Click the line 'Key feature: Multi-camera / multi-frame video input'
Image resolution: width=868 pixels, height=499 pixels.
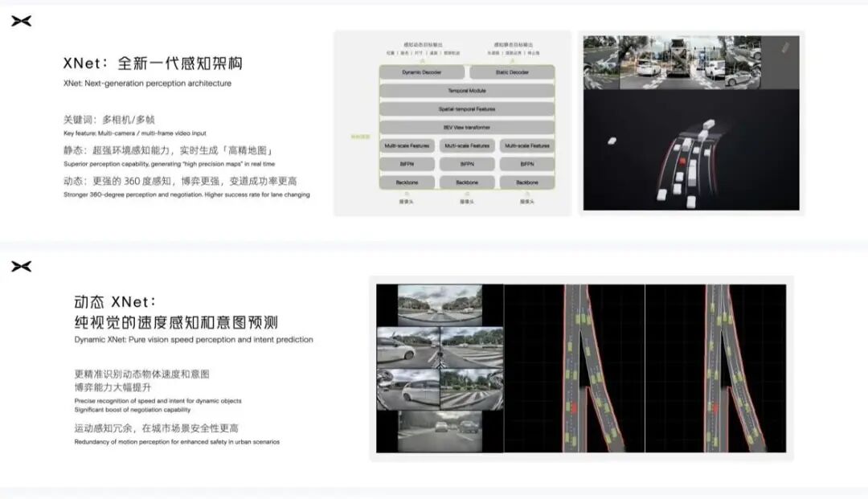pos(134,133)
